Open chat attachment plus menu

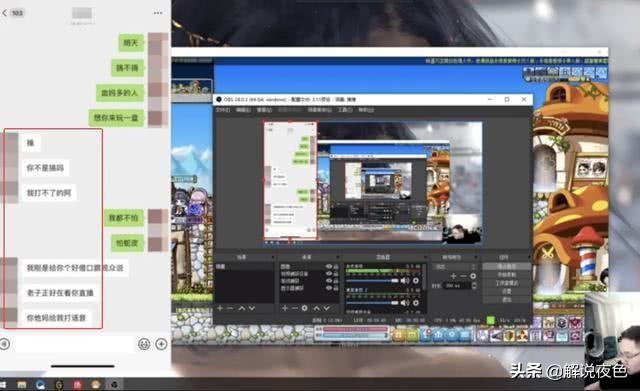(x=161, y=344)
